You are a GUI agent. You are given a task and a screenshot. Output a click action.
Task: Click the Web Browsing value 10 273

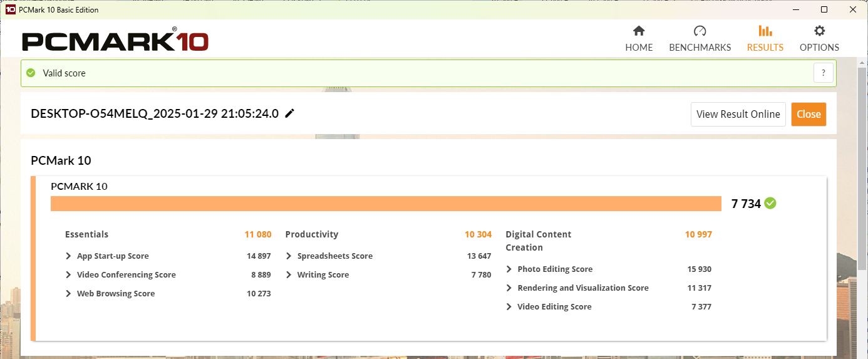click(x=259, y=294)
